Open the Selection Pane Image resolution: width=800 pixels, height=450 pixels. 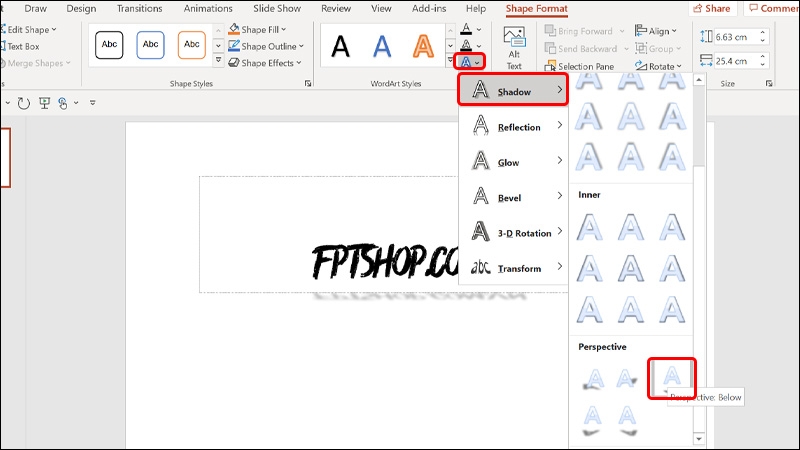click(579, 66)
